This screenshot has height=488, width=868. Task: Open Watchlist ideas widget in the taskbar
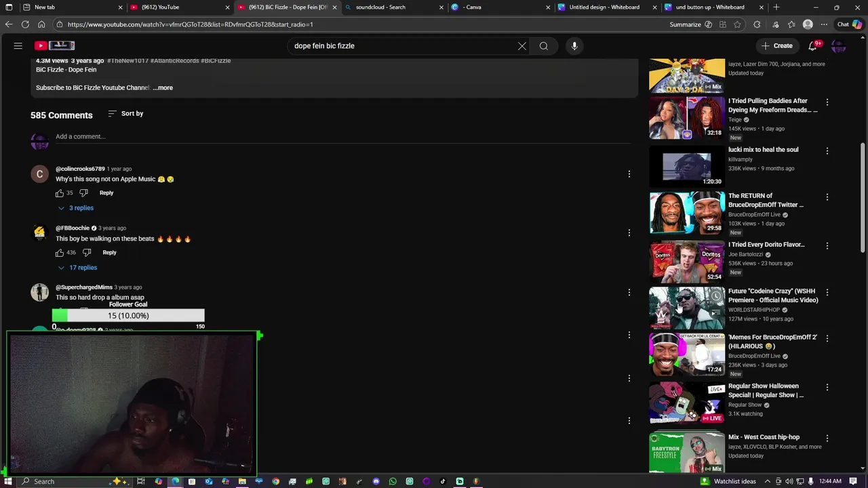(728, 481)
